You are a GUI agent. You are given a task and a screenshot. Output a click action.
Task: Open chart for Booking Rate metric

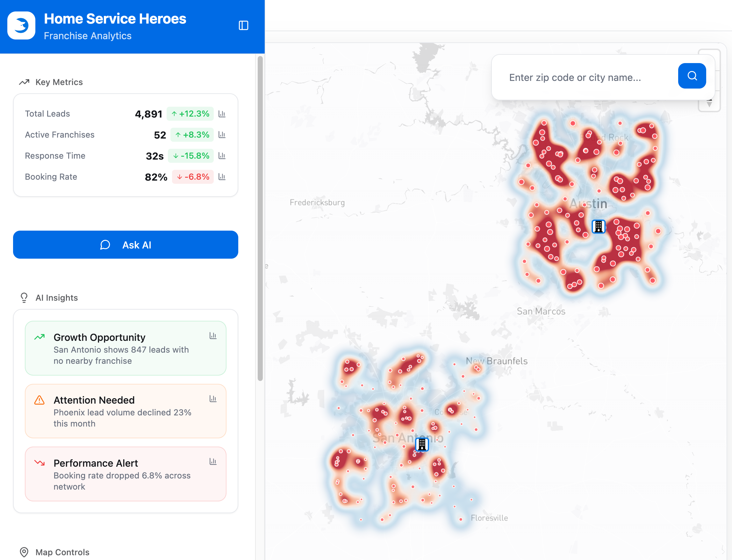(222, 177)
